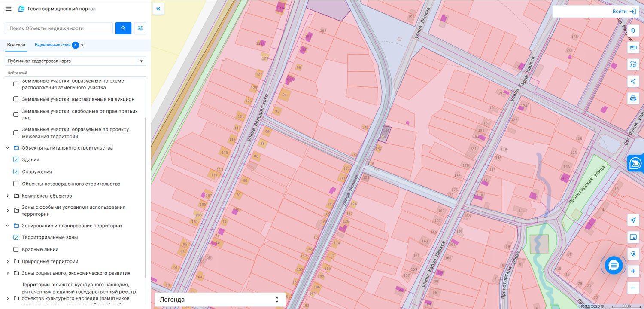Open the blue side widget on right edge

636,163
